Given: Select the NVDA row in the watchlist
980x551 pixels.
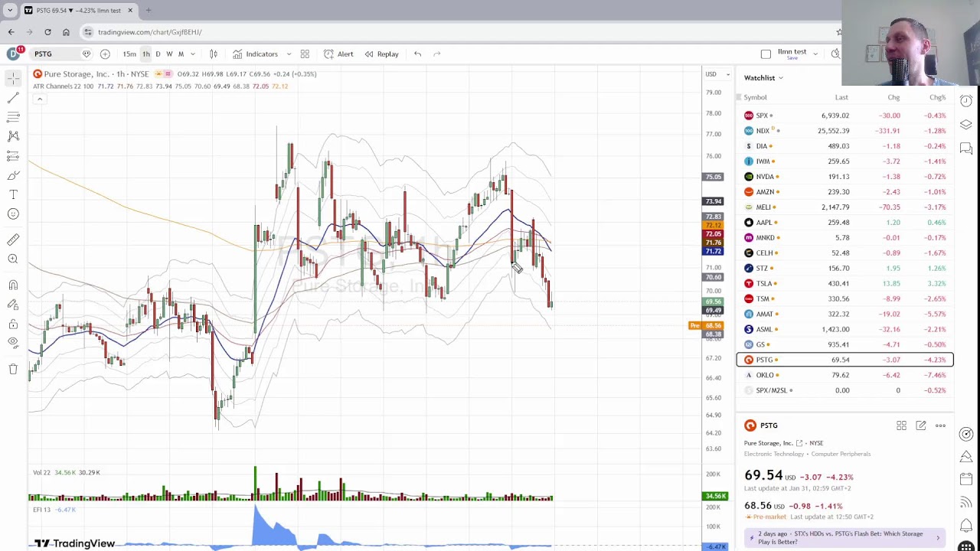Looking at the screenshot, I should (x=845, y=176).
